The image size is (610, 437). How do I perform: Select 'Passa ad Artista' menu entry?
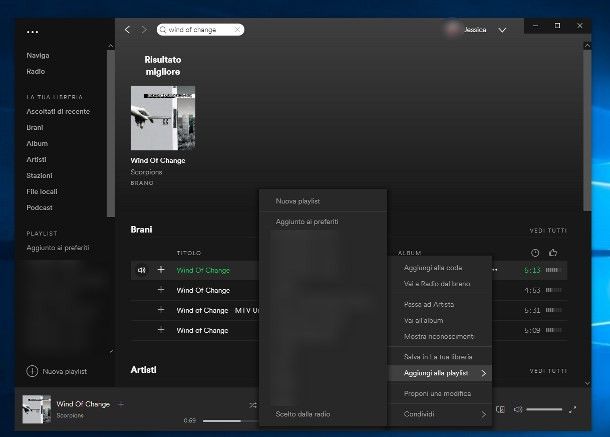(x=440, y=304)
